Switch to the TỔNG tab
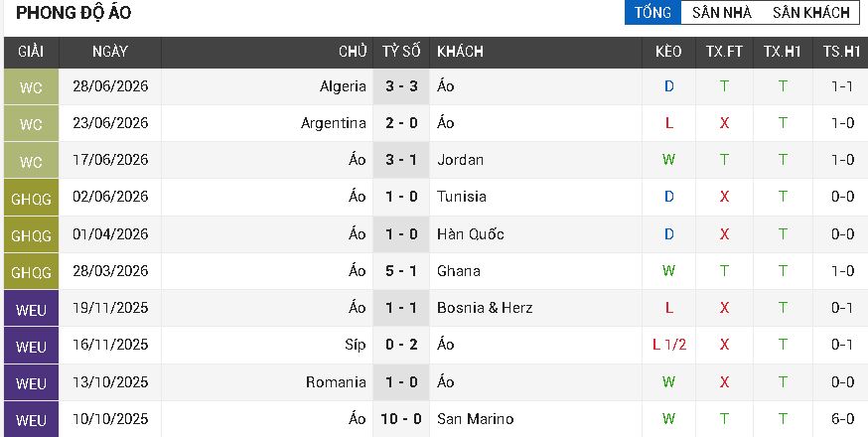 click(652, 12)
